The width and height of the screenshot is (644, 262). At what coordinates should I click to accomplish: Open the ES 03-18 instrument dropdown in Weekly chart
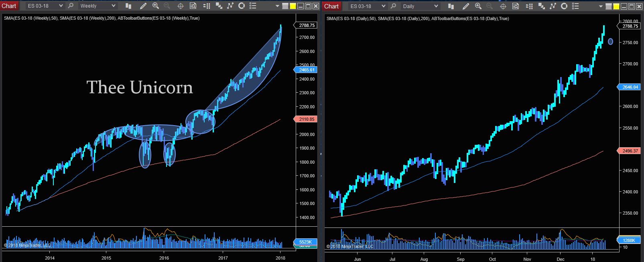pos(45,6)
